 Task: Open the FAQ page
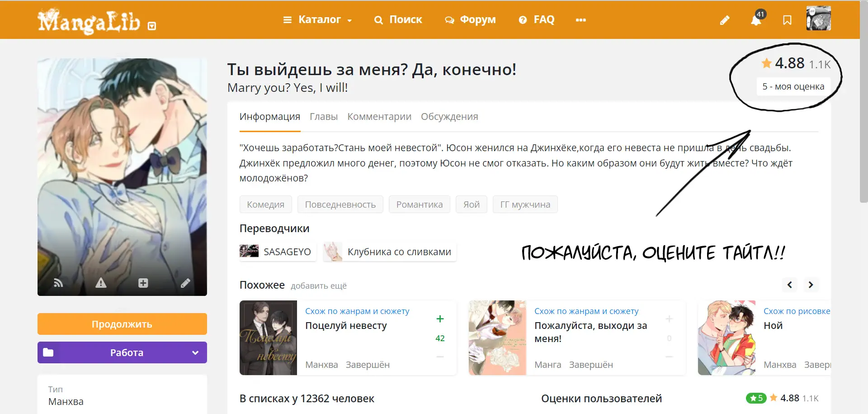click(x=537, y=20)
